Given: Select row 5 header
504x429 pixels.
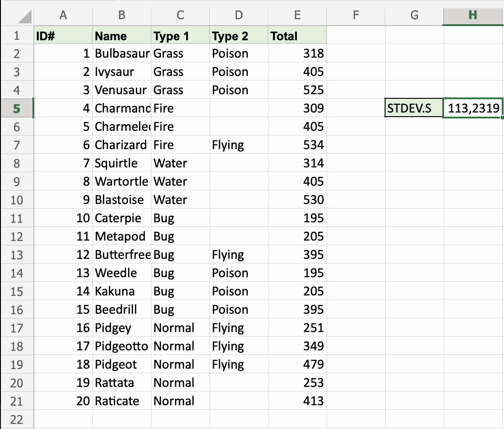Looking at the screenshot, I should [16, 108].
